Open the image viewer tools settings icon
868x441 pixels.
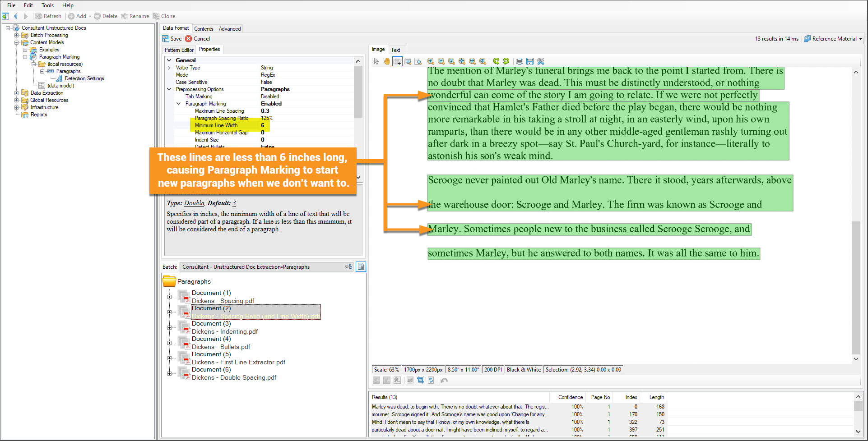click(540, 61)
